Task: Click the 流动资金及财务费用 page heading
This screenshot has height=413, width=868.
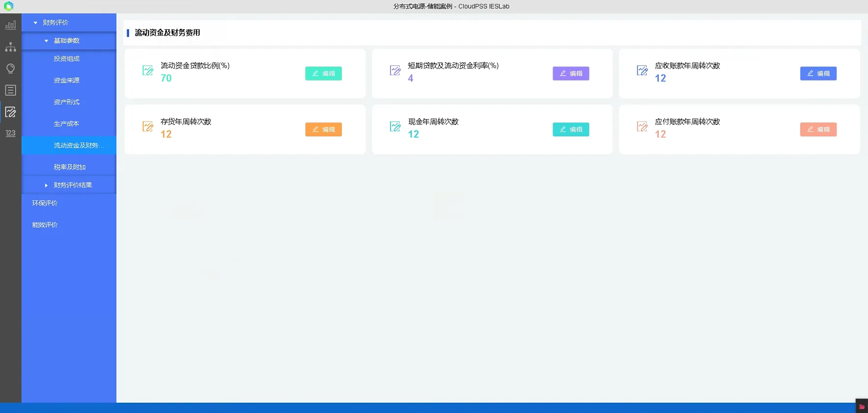Action: coord(168,33)
